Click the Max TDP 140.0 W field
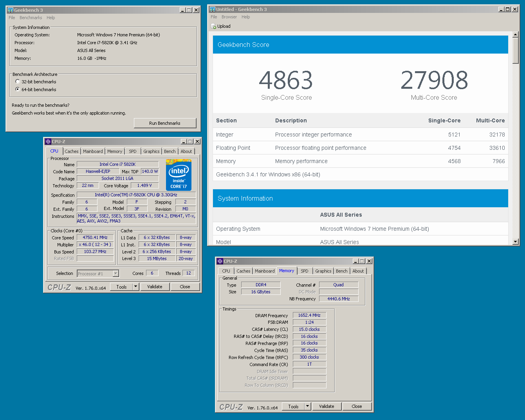 150,171
